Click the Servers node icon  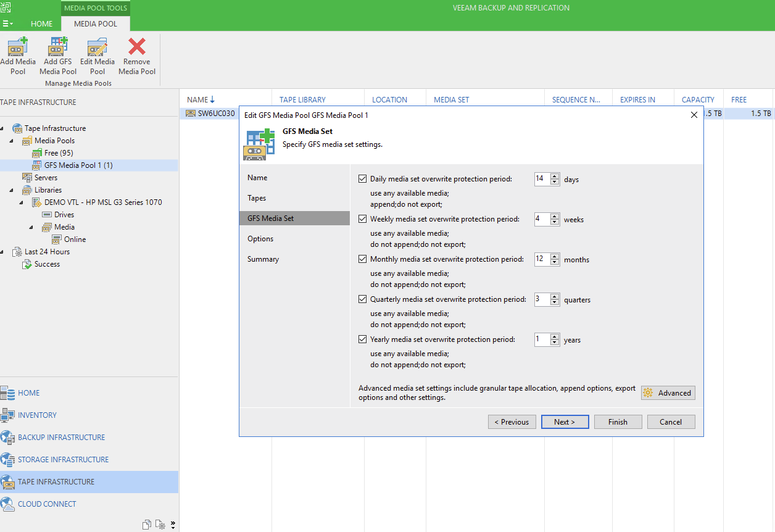click(x=27, y=178)
